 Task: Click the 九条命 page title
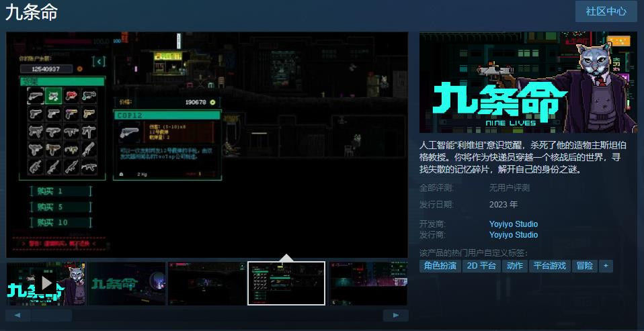(x=31, y=13)
